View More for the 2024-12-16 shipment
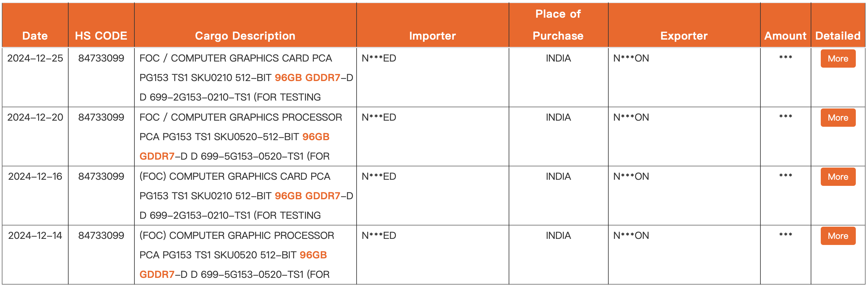The height and width of the screenshot is (287, 868). point(838,177)
